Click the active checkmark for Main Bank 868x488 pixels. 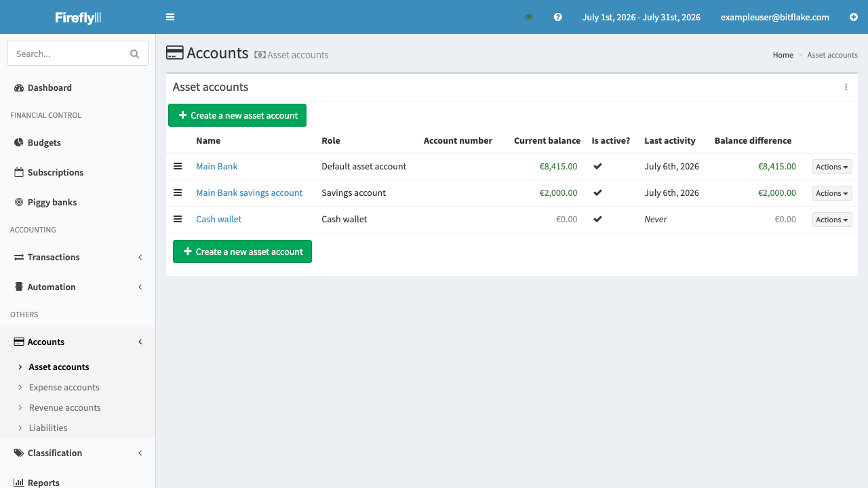click(597, 166)
